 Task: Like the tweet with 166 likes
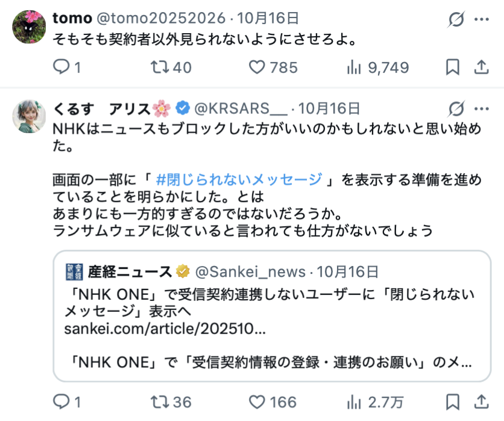(258, 402)
